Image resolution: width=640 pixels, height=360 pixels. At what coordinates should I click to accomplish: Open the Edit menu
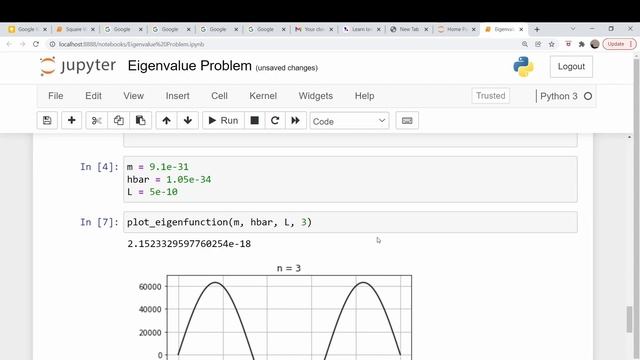point(93,96)
